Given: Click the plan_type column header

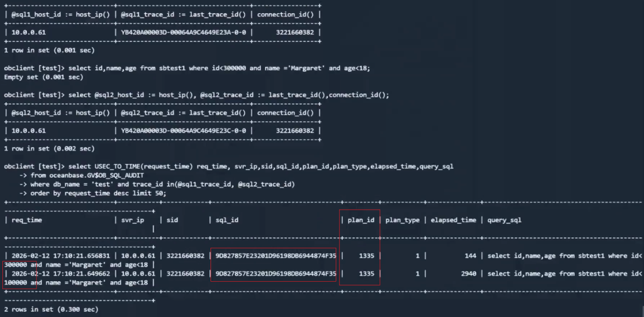Looking at the screenshot, I should [403, 220].
